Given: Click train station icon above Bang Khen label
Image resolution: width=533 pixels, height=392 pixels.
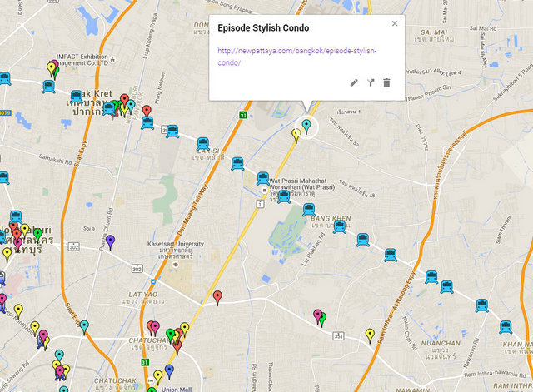Looking at the screenshot, I should [x=309, y=209].
